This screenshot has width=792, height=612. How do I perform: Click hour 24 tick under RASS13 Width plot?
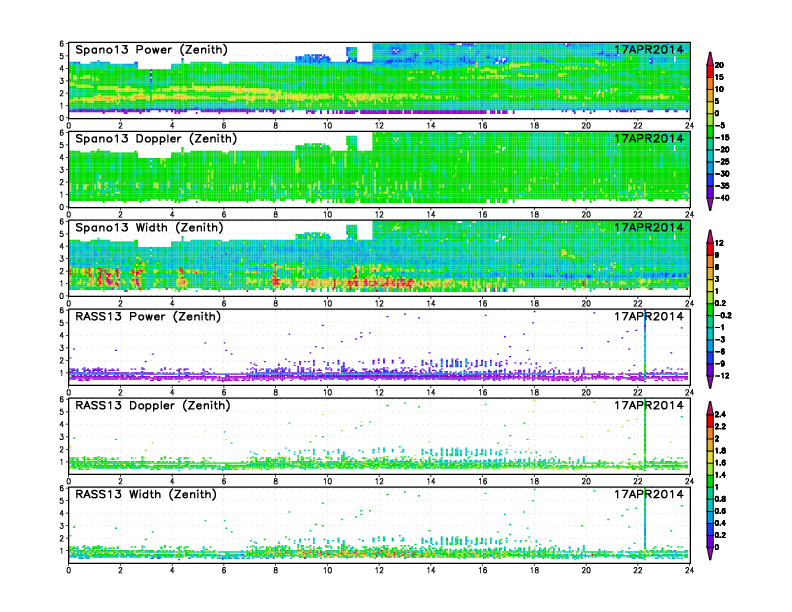click(689, 570)
